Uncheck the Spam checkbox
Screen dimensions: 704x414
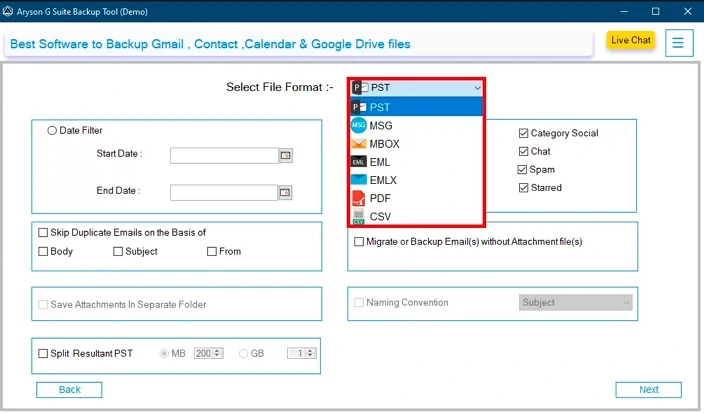(522, 170)
